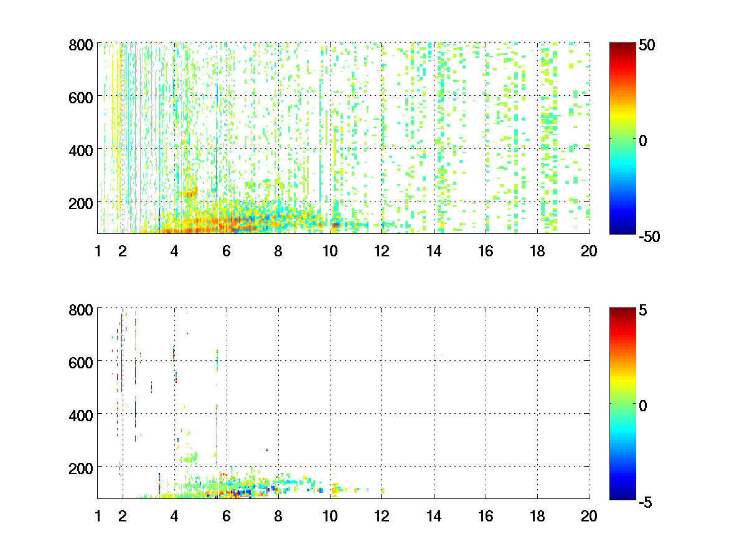This screenshot has width=747, height=560.
Task: Click the '0' label on the lower colorbar
Action: point(644,406)
